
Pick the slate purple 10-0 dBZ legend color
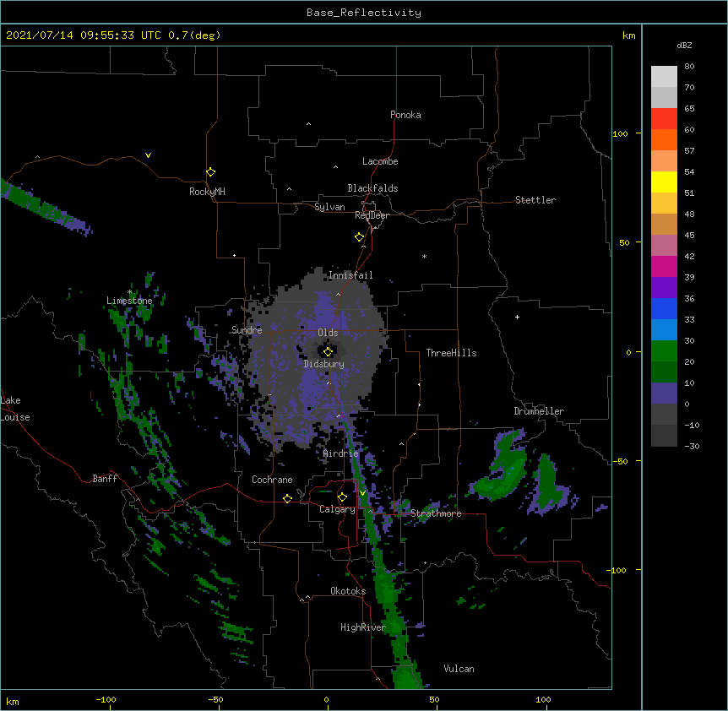point(664,393)
